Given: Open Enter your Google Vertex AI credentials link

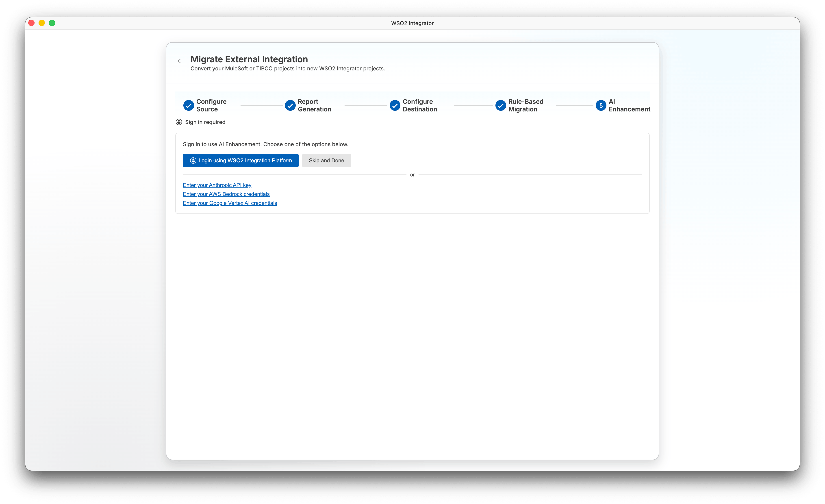Looking at the screenshot, I should pyautogui.click(x=230, y=203).
